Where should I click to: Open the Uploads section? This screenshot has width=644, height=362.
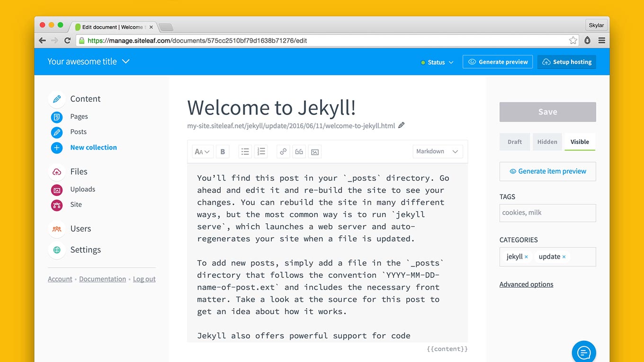click(x=83, y=189)
